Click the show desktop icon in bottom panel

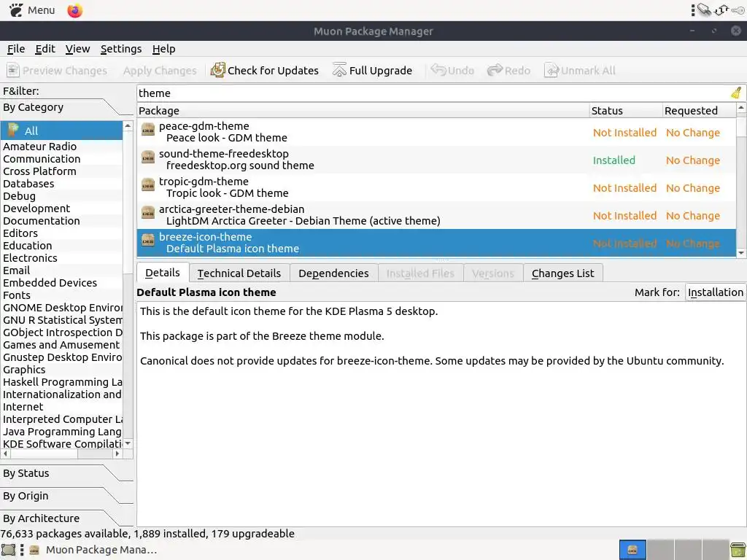click(x=9, y=550)
